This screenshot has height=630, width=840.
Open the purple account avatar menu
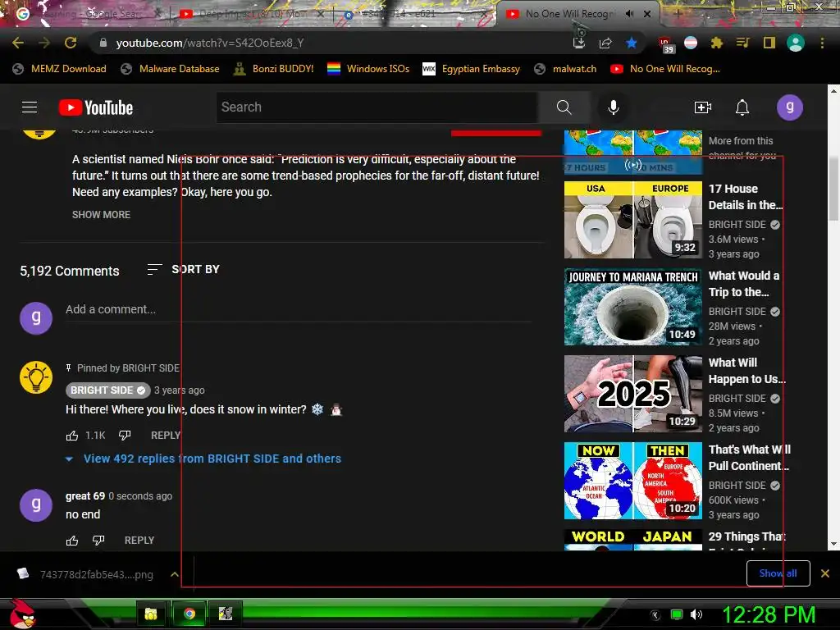(790, 107)
